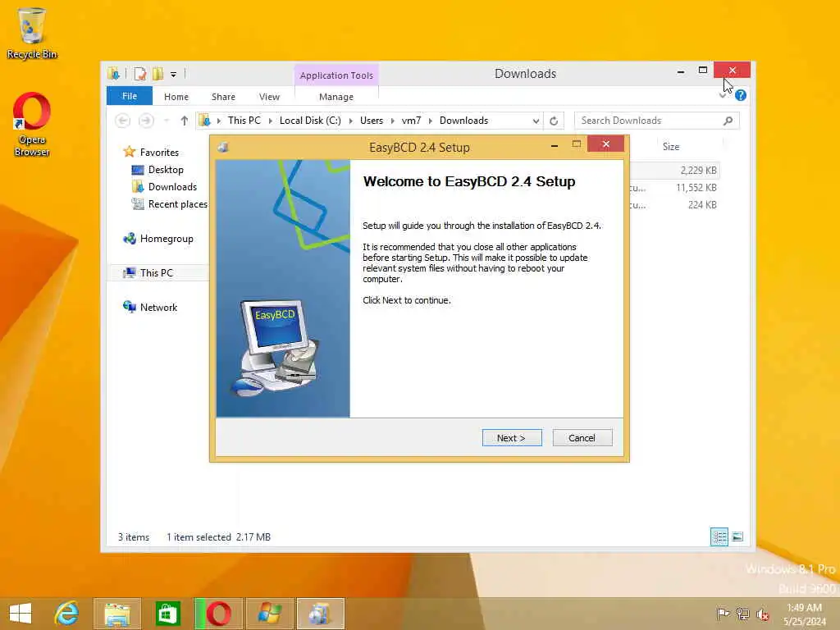Viewport: 840px width, 630px height.
Task: Click the Back navigation arrow in Explorer
Action: point(123,121)
